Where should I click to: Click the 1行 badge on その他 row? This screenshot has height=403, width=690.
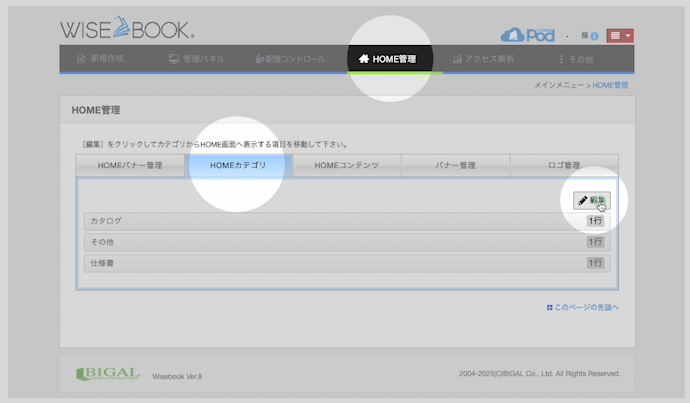pyautogui.click(x=595, y=242)
